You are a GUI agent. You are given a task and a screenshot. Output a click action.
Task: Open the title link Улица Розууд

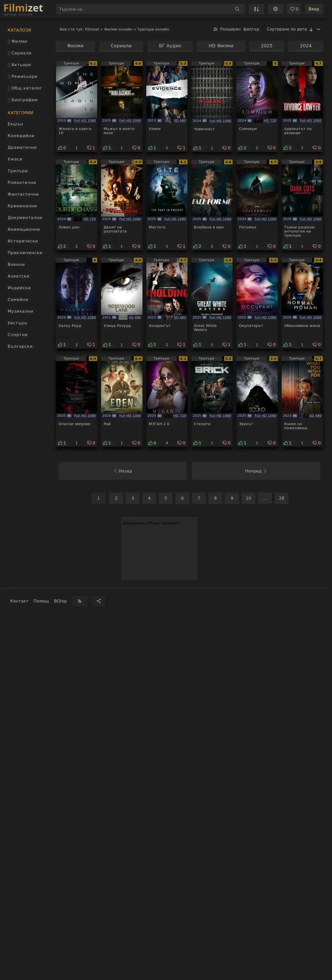coord(117,326)
